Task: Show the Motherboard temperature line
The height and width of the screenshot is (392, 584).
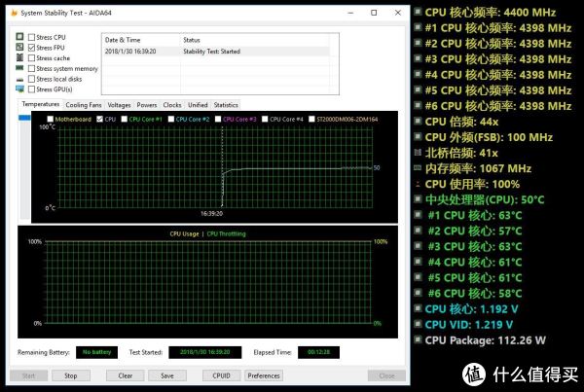Action: [x=51, y=119]
